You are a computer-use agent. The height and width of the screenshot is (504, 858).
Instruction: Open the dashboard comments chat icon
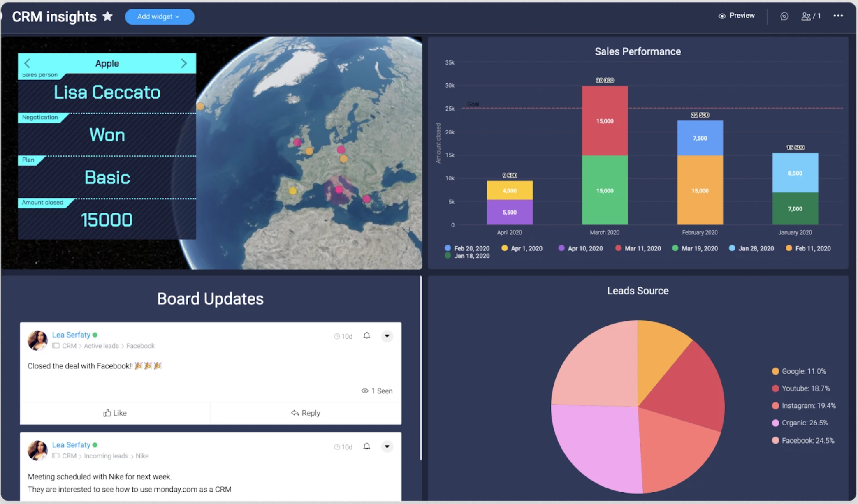point(784,16)
